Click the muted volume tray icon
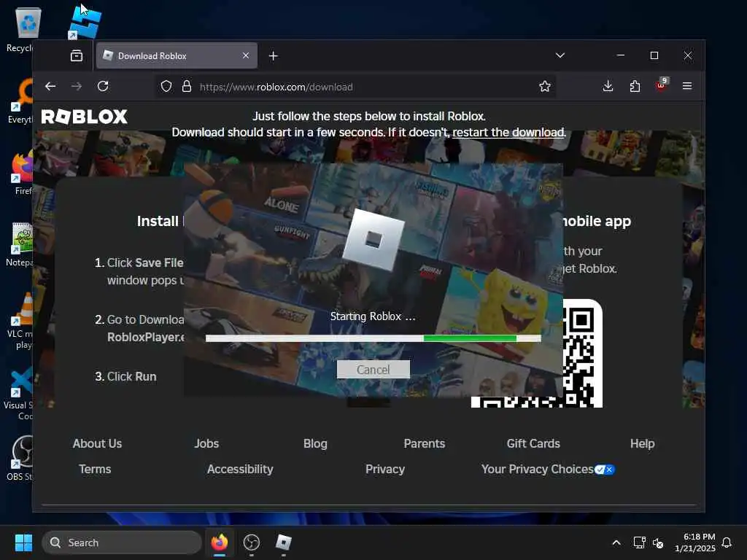747x560 pixels. (x=658, y=542)
